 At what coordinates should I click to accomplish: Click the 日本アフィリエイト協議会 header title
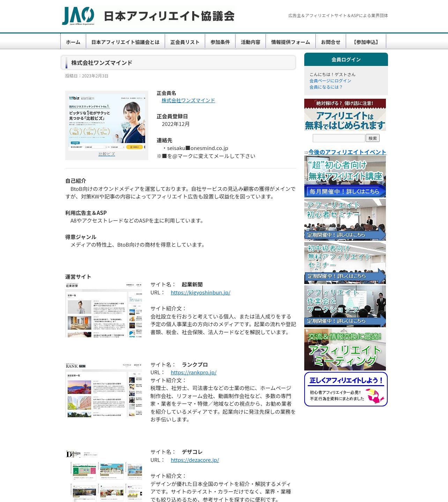pos(169,16)
